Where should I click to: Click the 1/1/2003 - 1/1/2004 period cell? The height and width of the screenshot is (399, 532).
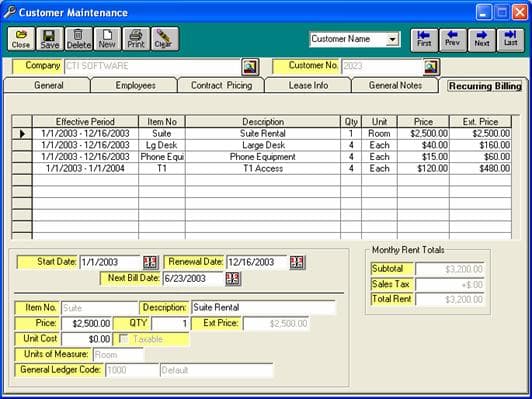tap(85, 168)
